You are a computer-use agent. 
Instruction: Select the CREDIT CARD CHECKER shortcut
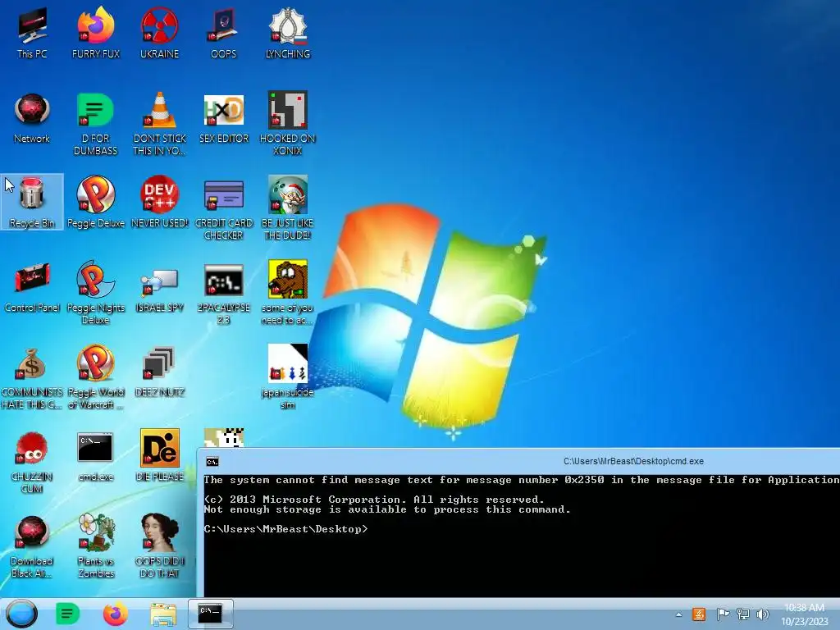[x=224, y=209]
